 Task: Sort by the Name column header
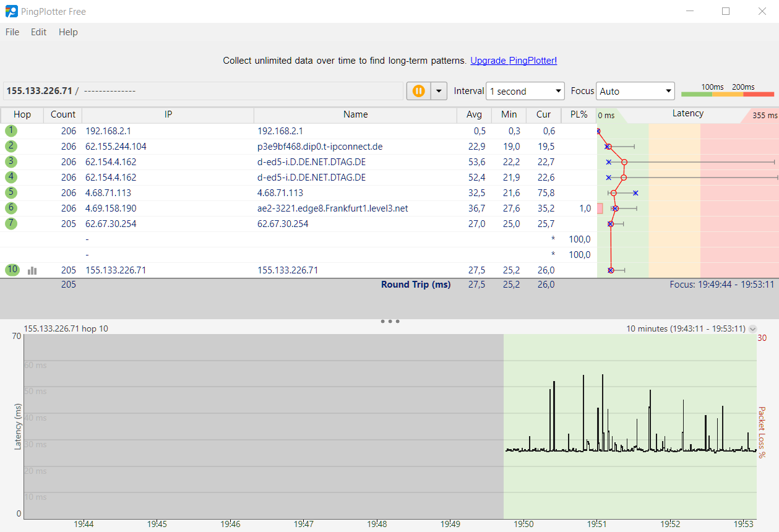click(356, 114)
